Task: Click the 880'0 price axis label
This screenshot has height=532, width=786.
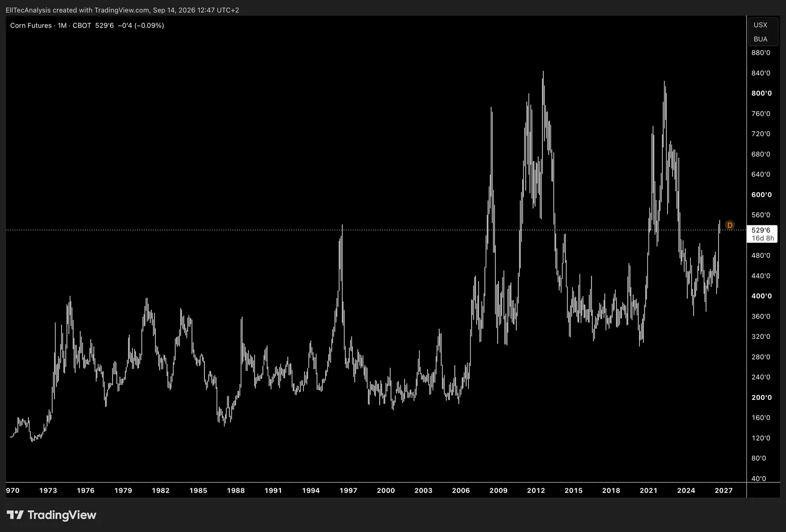Action: point(761,53)
